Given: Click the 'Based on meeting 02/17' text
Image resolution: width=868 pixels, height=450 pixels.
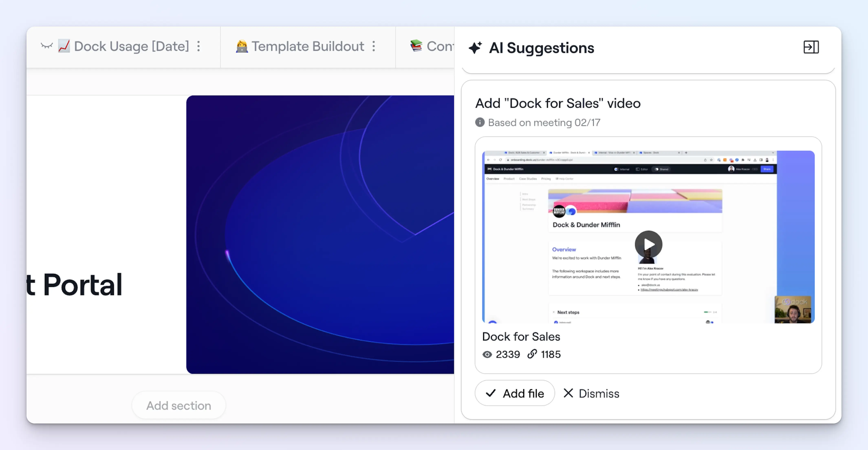Looking at the screenshot, I should click(544, 122).
